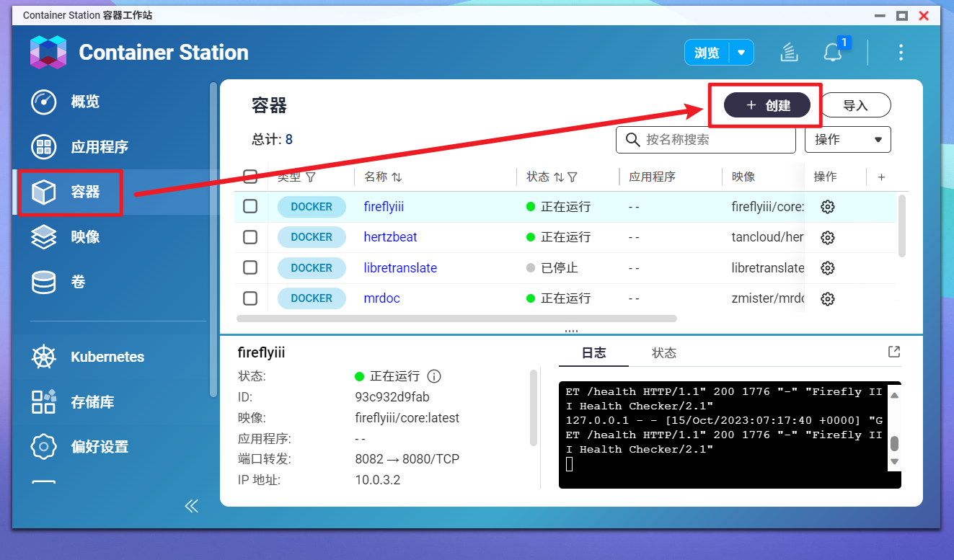954x560 pixels.
Task: Click the port forwarding 8082 → 8080/TCP value
Action: tap(407, 459)
